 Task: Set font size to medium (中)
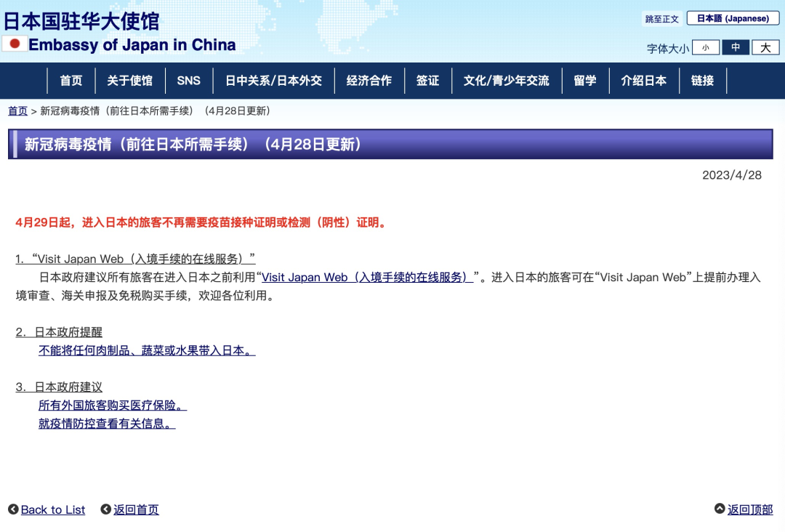tap(736, 48)
